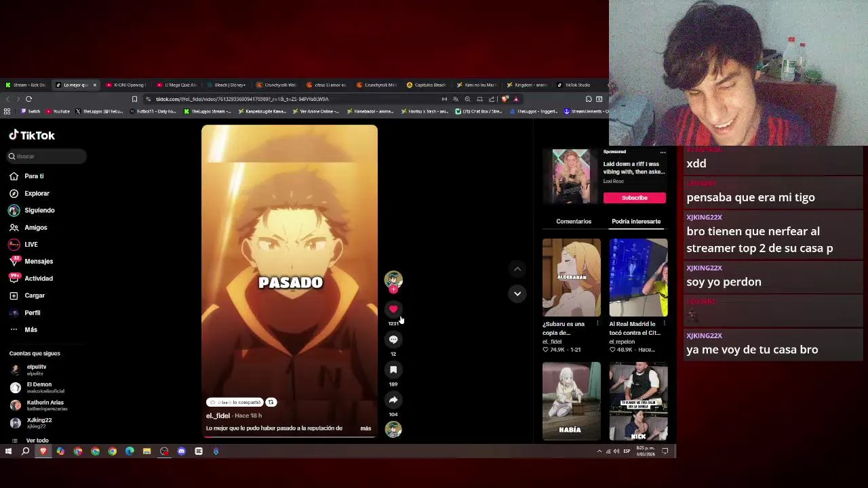The image size is (868, 488).
Task: Open StreamElements bookmark in bookmarks bar
Action: (587, 111)
